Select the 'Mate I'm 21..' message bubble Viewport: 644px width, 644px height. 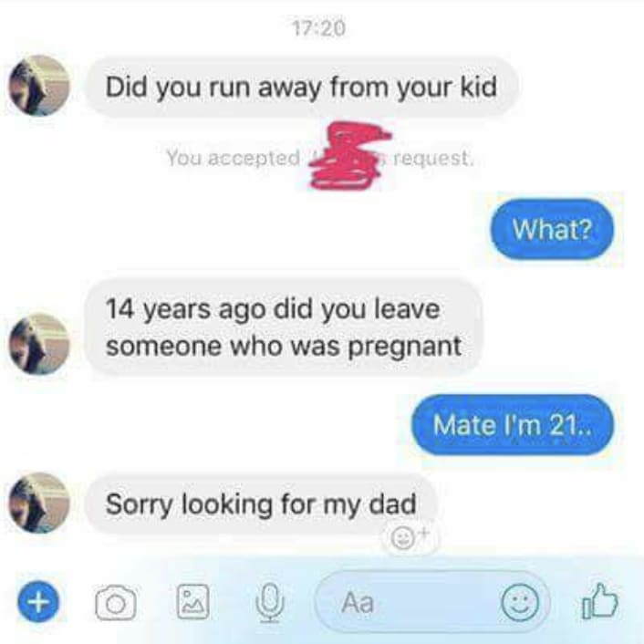(512, 425)
